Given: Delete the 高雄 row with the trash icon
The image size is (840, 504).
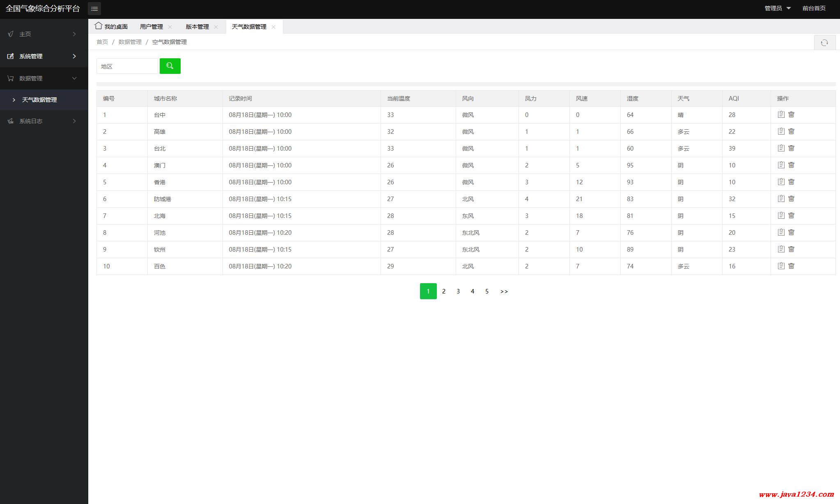Looking at the screenshot, I should pos(792,131).
